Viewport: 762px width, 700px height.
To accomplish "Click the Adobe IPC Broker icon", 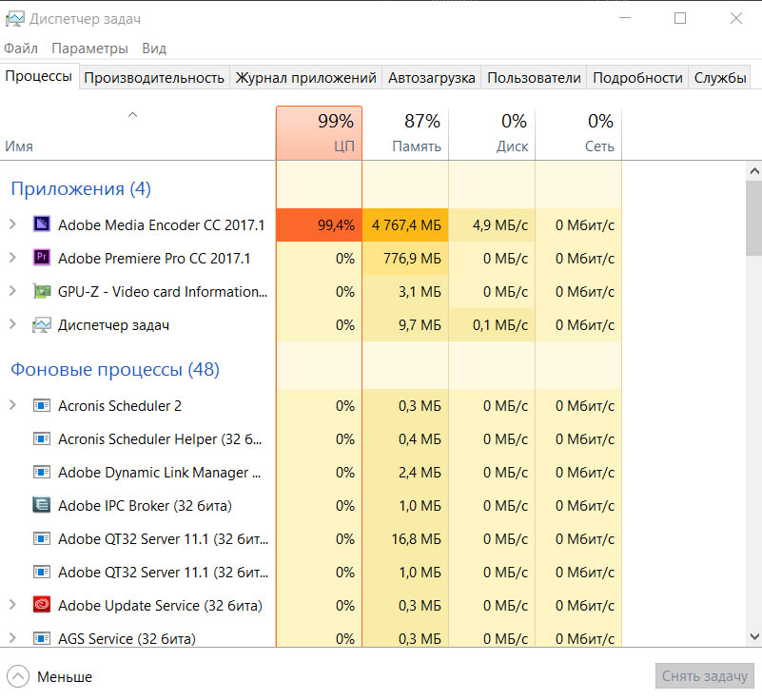I will (42, 505).
